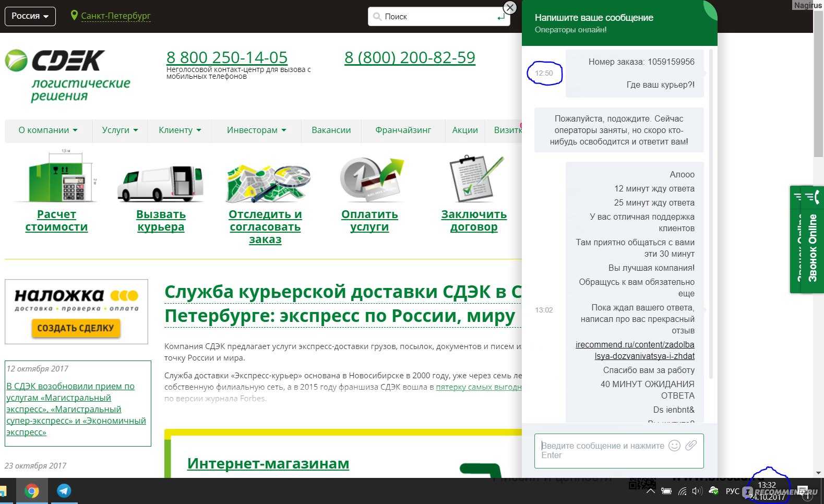Click the date 12 октября 2017
The width and height of the screenshot is (824, 504).
coord(38,369)
